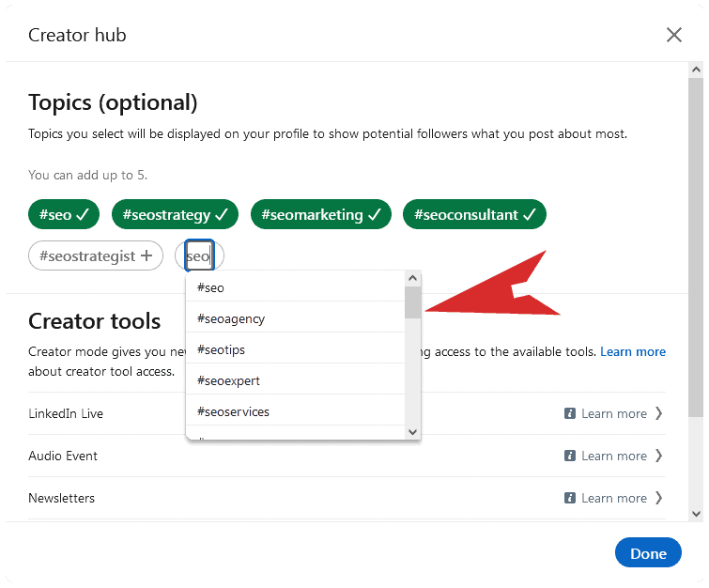The image size is (709, 588).
Task: Click the 'You can add up to 5.' text
Action: coord(87,175)
